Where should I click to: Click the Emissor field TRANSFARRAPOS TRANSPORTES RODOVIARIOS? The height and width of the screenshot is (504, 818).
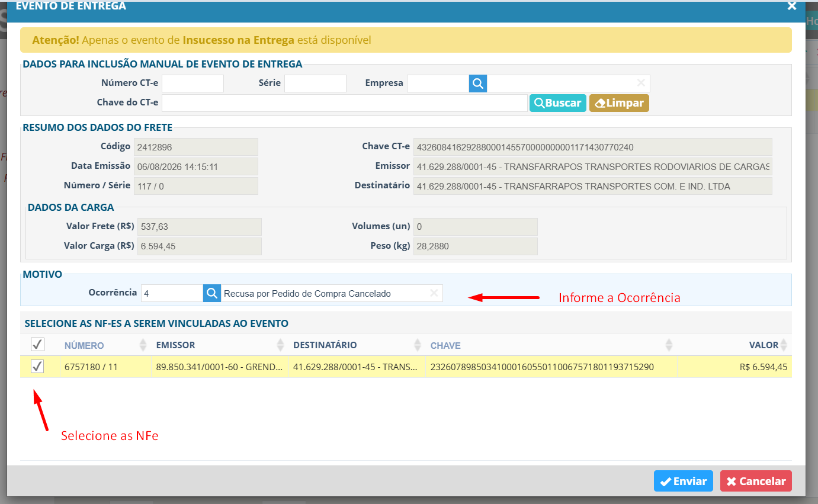click(593, 166)
